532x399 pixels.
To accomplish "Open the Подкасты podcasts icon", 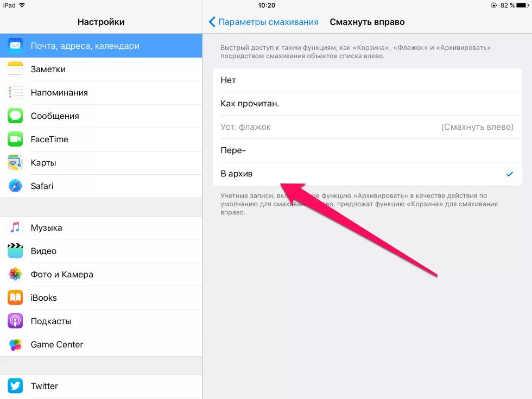I will pos(15,321).
